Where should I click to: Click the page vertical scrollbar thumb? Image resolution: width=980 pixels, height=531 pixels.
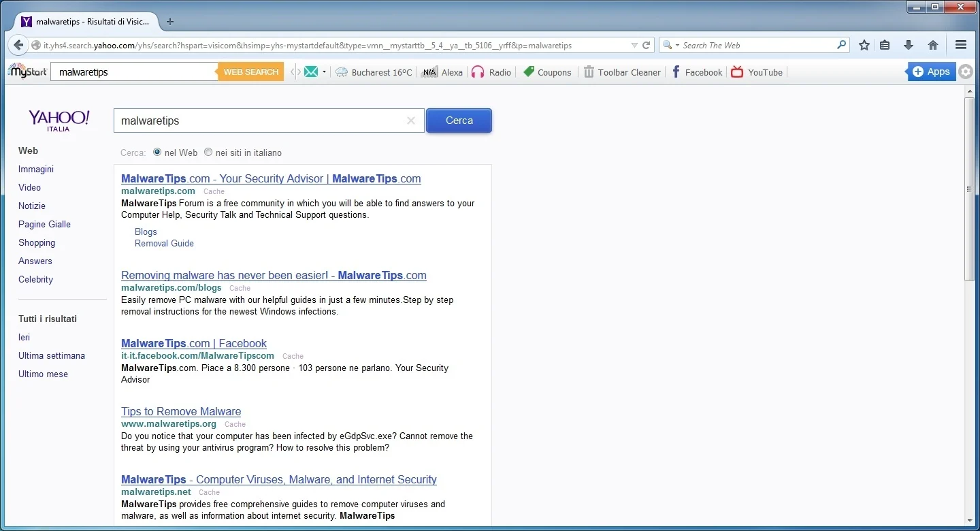click(970, 189)
